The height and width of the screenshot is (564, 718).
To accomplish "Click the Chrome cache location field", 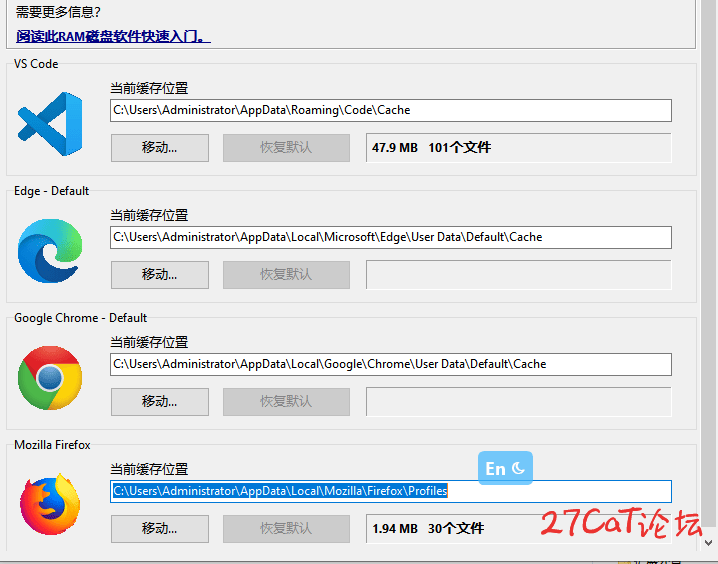I will coord(391,364).
